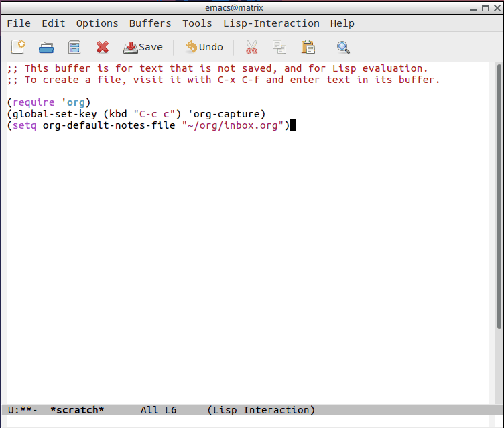
Task: Place cursor on global-set-key text
Action: pyautogui.click(x=54, y=114)
